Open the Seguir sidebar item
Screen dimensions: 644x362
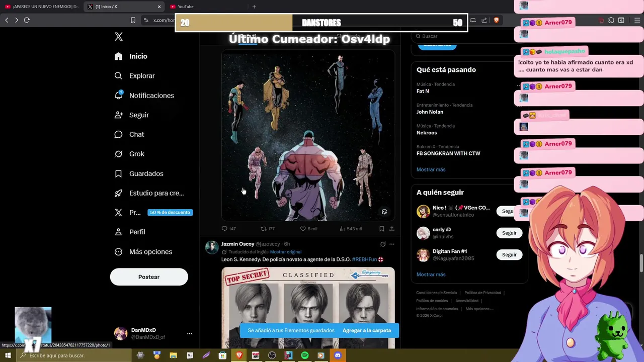pyautogui.click(x=131, y=115)
